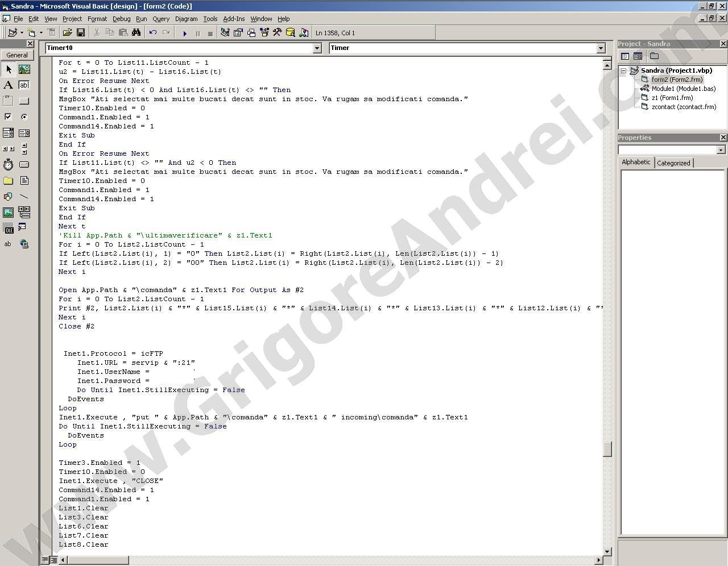728x566 pixels.
Task: Switch to Full Module View button
Action: tap(53, 560)
